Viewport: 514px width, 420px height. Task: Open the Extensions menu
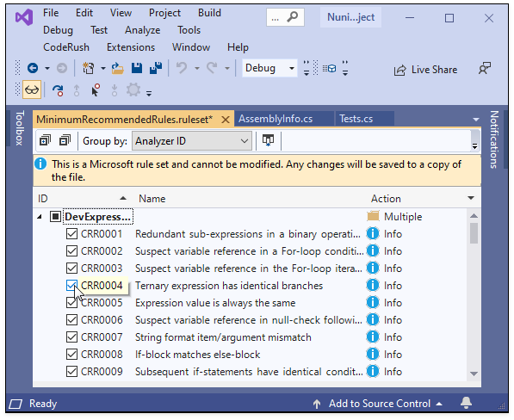point(131,47)
